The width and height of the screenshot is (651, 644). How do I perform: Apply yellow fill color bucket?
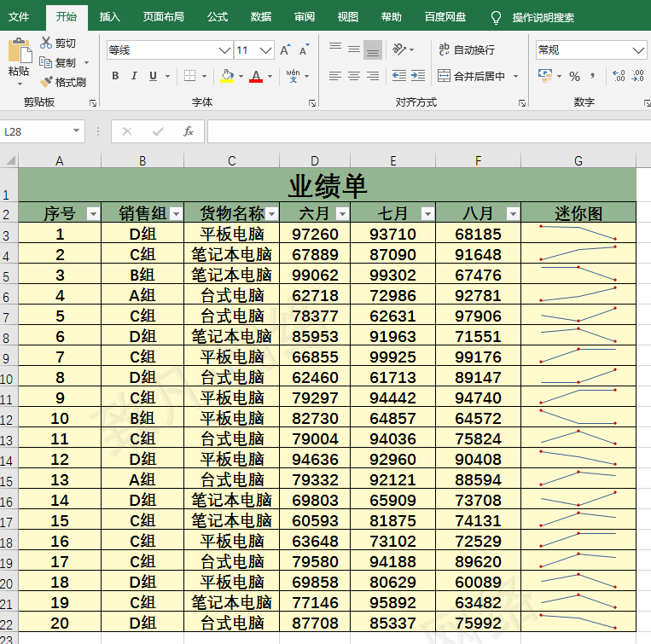[227, 76]
